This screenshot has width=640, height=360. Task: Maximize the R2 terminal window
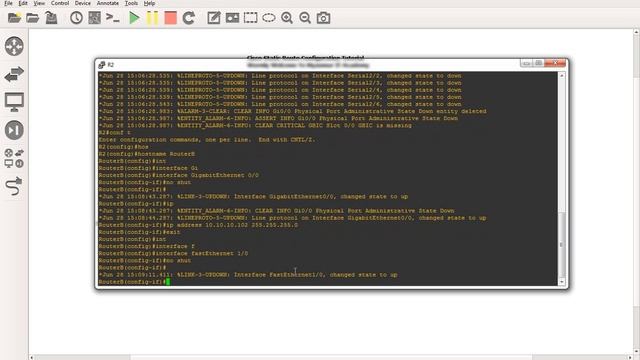pyautogui.click(x=538, y=63)
